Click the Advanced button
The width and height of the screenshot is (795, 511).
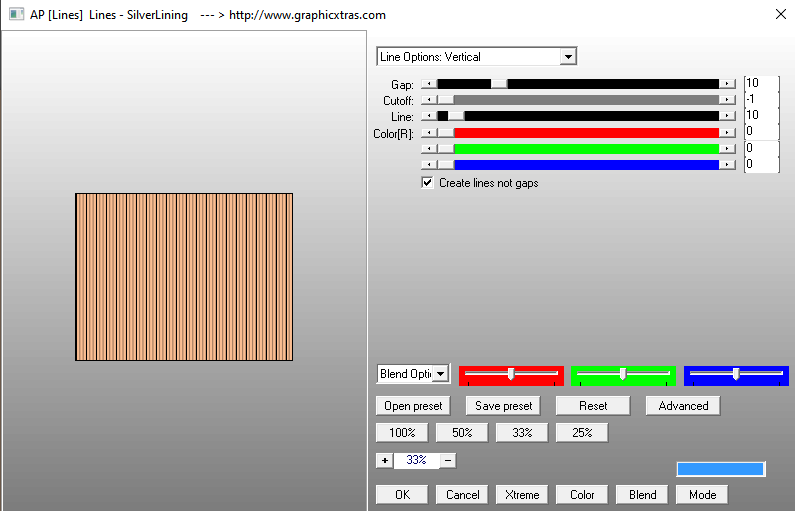click(683, 406)
